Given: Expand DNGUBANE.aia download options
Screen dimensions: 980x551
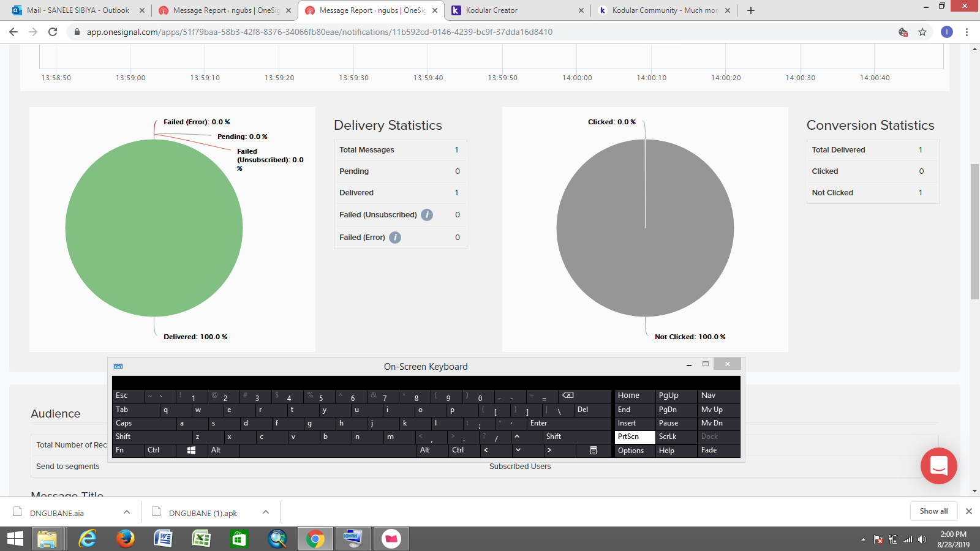Looking at the screenshot, I should (127, 512).
